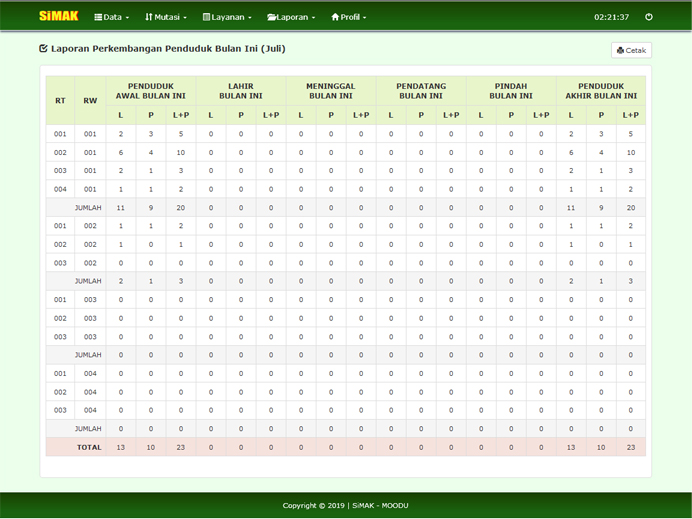Click the MENINGGAL BULAN INI column header
Viewport: 692px width, 519px height.
click(x=330, y=91)
